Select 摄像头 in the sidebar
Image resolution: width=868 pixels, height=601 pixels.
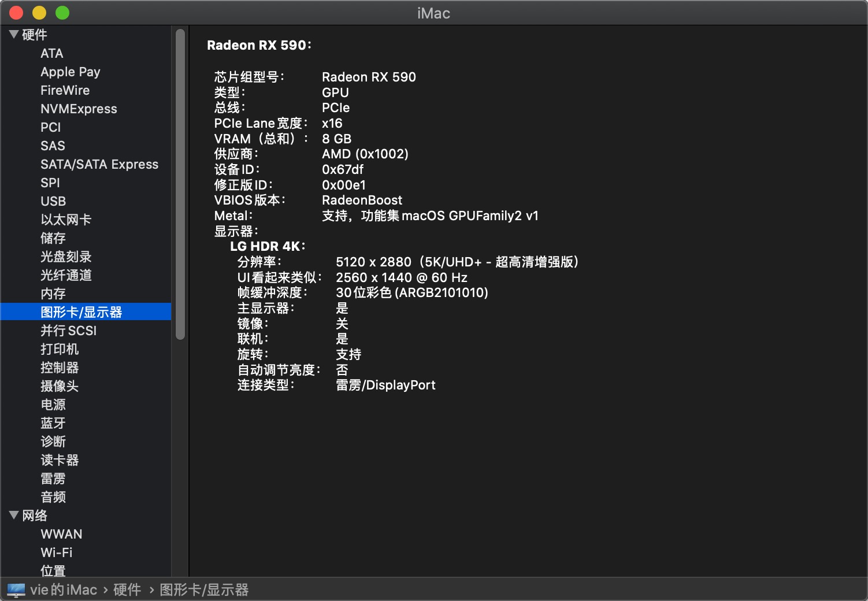point(60,386)
